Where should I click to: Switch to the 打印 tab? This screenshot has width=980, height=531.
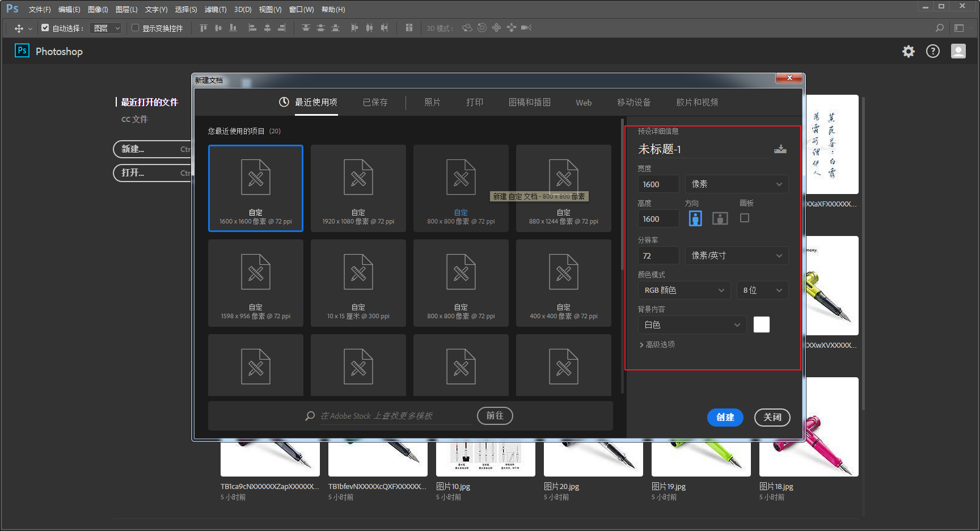[x=475, y=103]
